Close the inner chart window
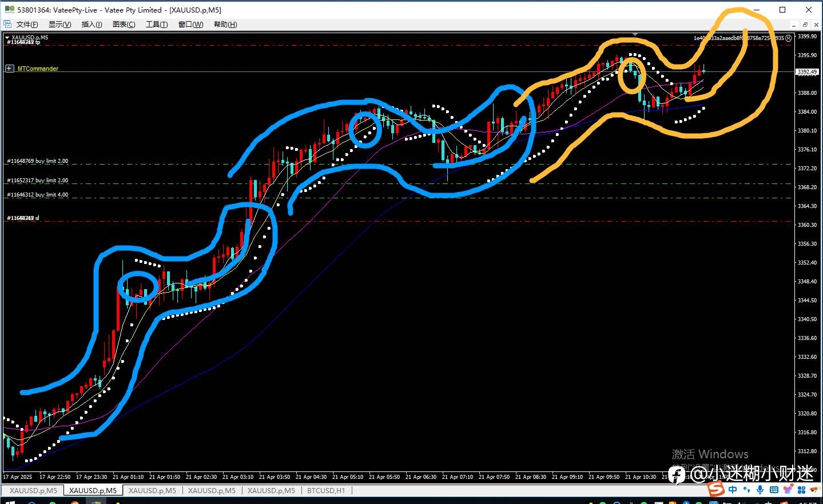823x504 pixels. 816,25
